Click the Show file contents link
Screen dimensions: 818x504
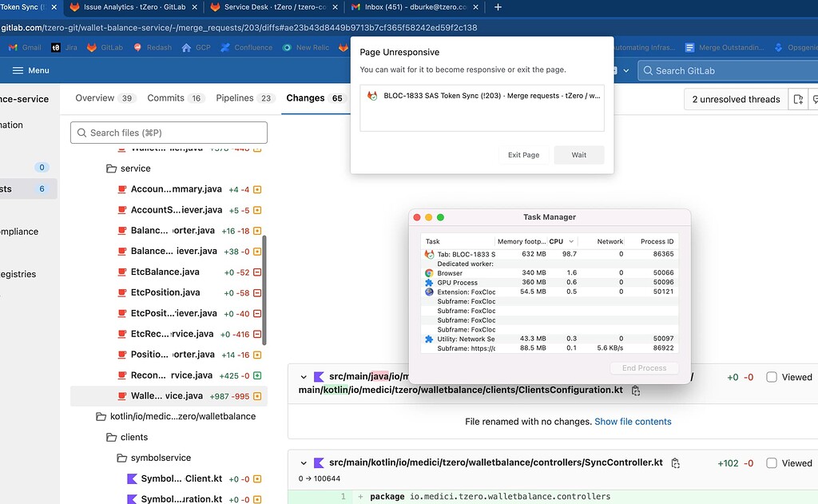[x=633, y=421]
